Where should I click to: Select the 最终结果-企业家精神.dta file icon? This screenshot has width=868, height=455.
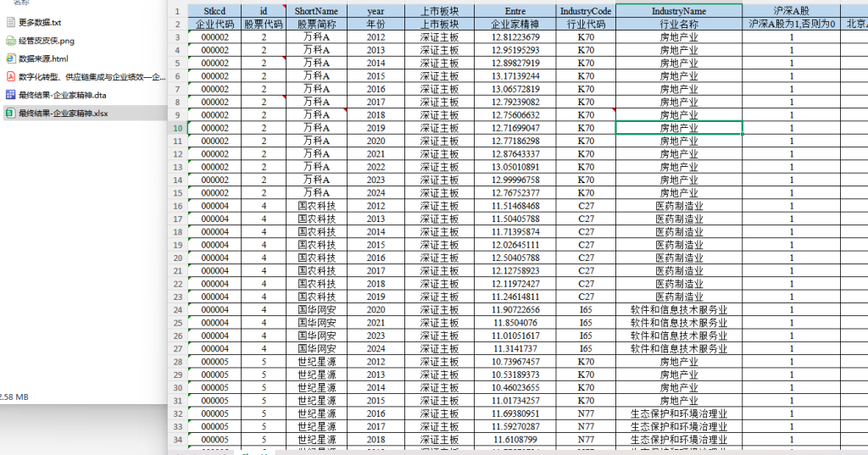(10, 95)
